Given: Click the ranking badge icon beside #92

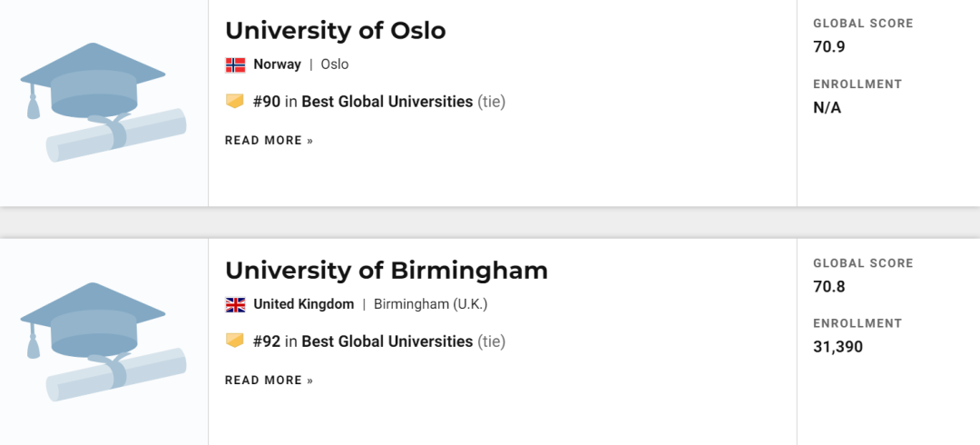Looking at the screenshot, I should point(235,341).
